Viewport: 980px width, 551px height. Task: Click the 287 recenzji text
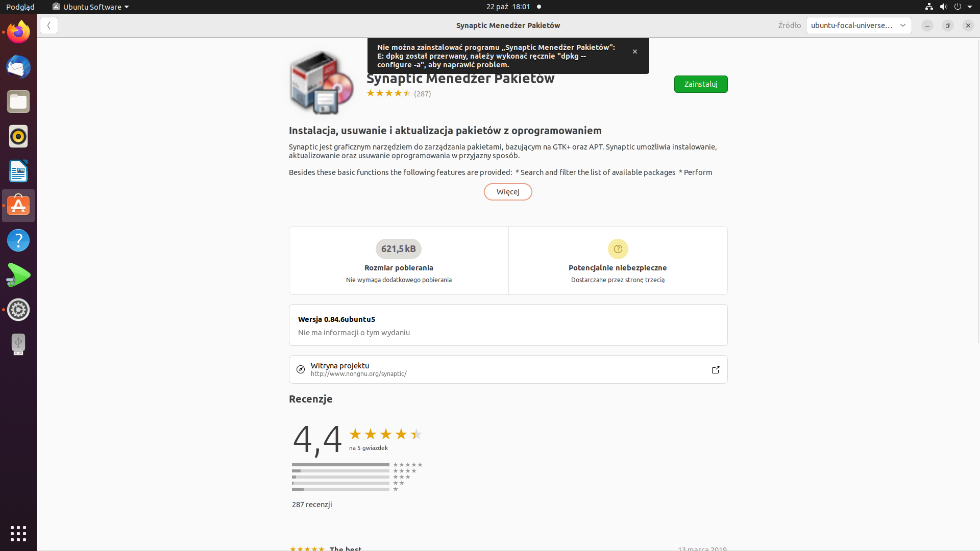[x=312, y=505]
